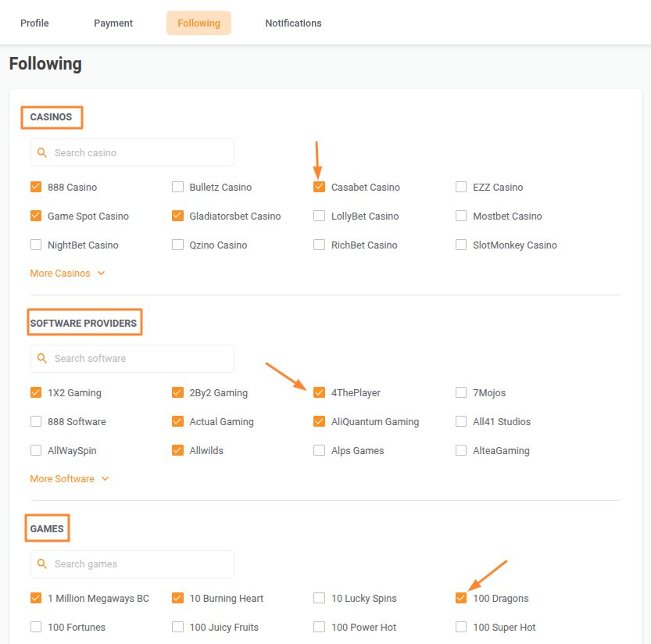Check the 100 Super Hot box

pyautogui.click(x=461, y=627)
